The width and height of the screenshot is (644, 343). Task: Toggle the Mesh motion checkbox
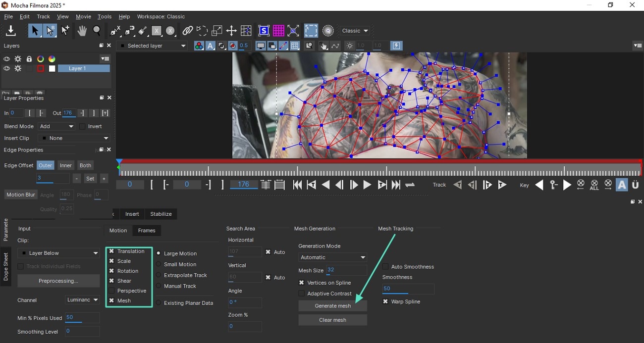click(x=111, y=301)
